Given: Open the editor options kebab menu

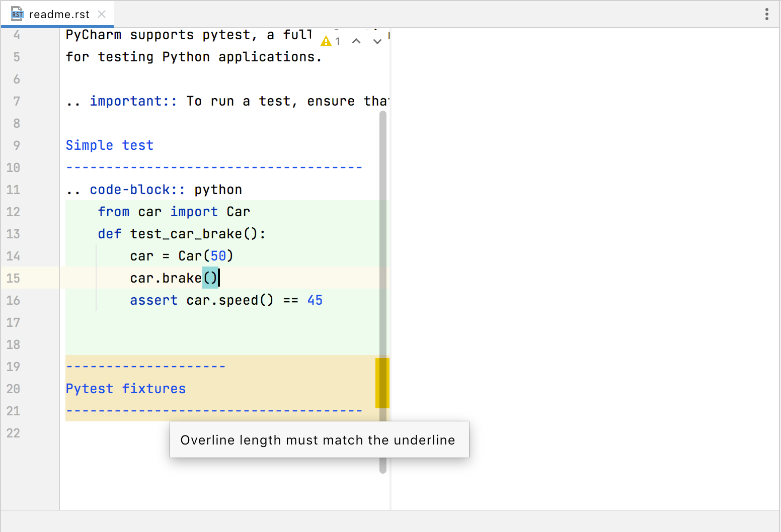Looking at the screenshot, I should click(766, 14).
